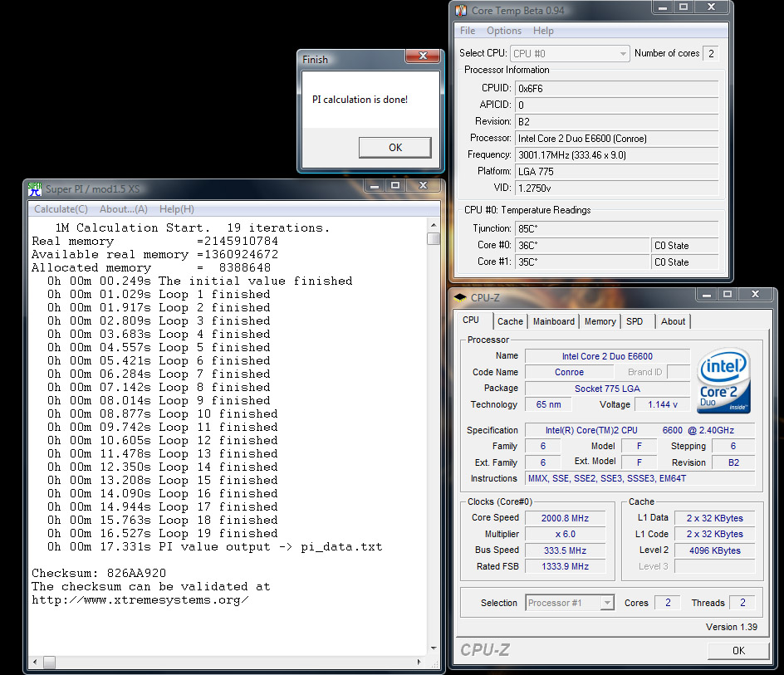Click the up arrow of Super PI vertical scrollbar
Screen dimensions: 784x675
coord(434,225)
